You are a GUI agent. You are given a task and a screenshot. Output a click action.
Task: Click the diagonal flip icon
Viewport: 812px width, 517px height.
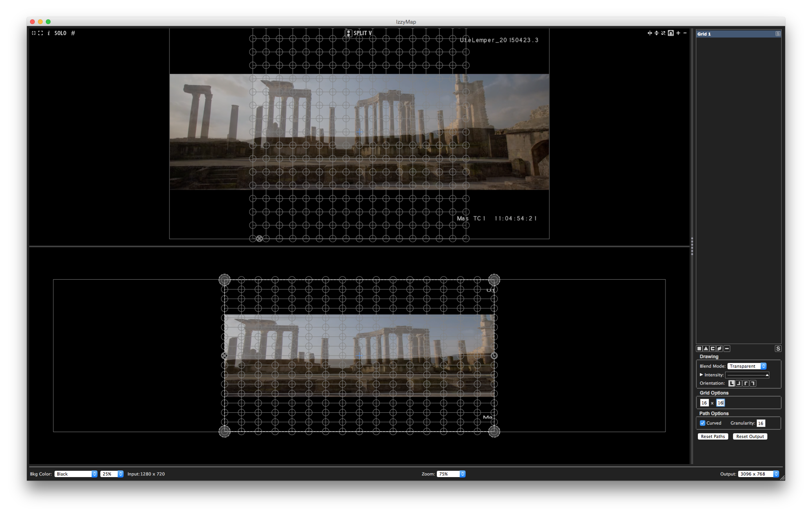663,33
